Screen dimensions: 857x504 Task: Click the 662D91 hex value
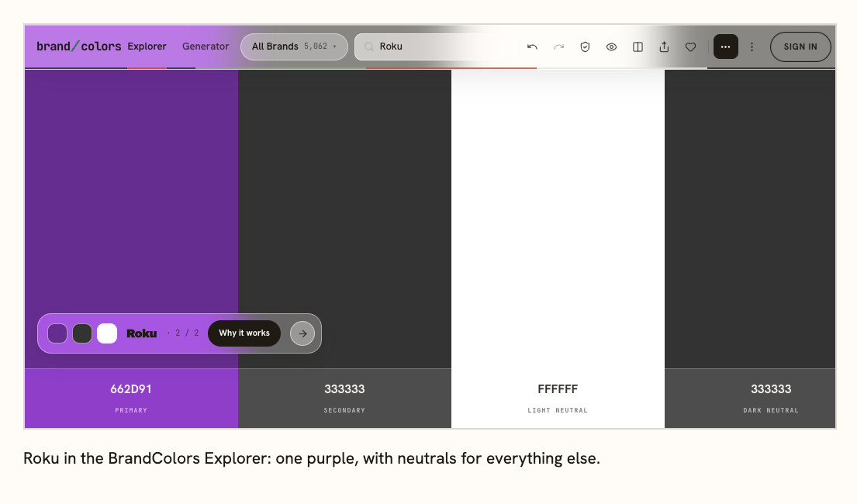click(131, 389)
